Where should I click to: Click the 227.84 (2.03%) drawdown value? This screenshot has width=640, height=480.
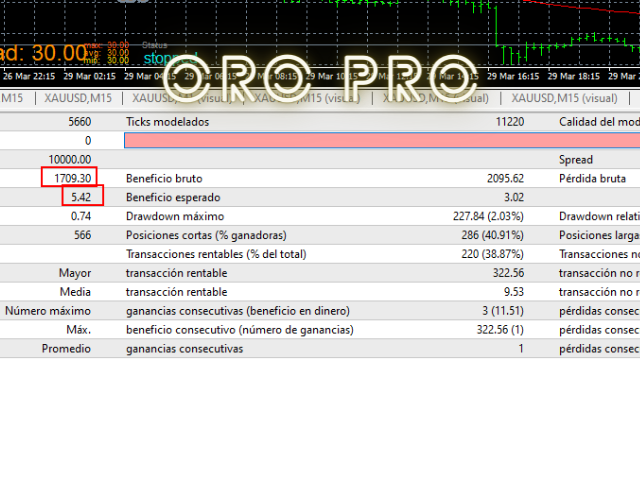click(x=488, y=216)
